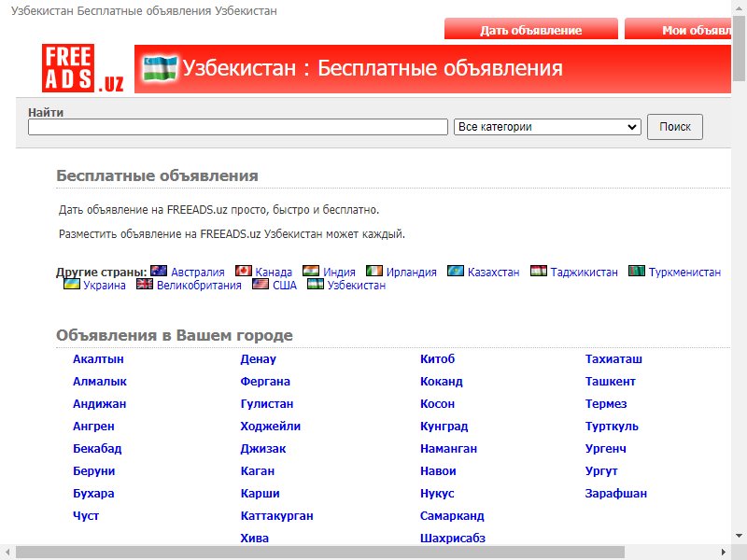
Task: View ads in Косон
Action: point(437,404)
